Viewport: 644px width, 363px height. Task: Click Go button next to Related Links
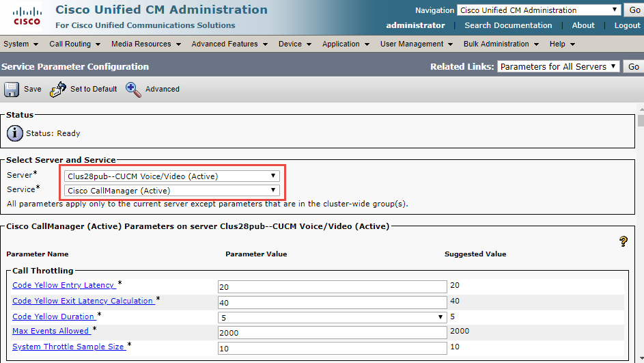pyautogui.click(x=633, y=66)
